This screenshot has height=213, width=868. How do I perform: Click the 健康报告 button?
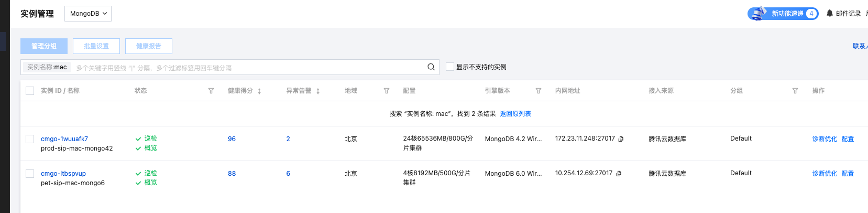[x=149, y=46]
